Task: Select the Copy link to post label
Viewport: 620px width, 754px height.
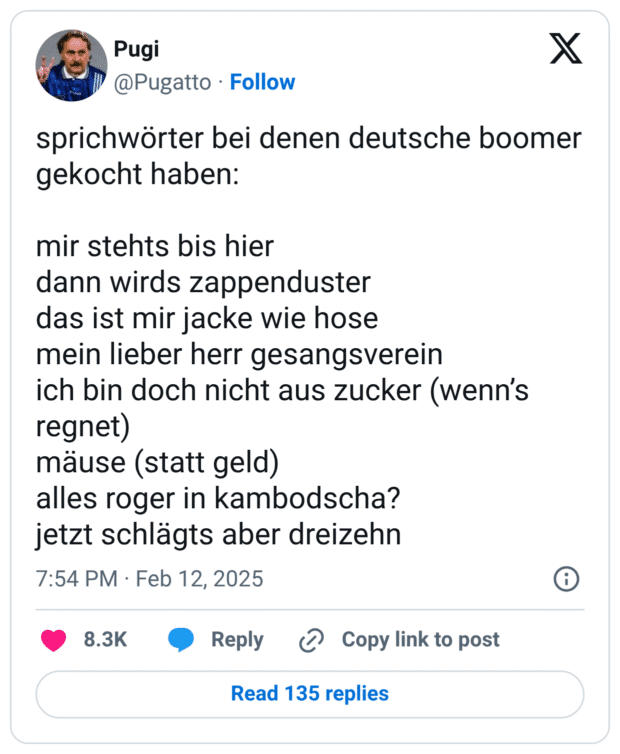Action: 420,640
